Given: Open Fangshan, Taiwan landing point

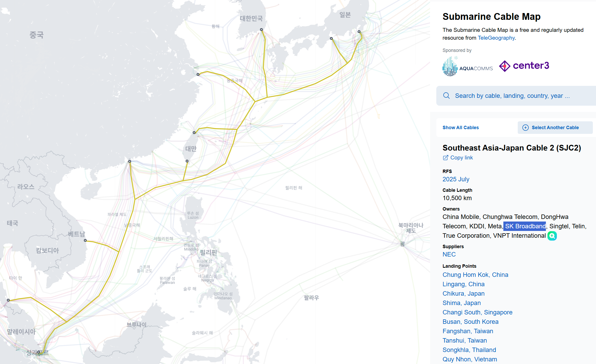Looking at the screenshot, I should pyautogui.click(x=468, y=331).
